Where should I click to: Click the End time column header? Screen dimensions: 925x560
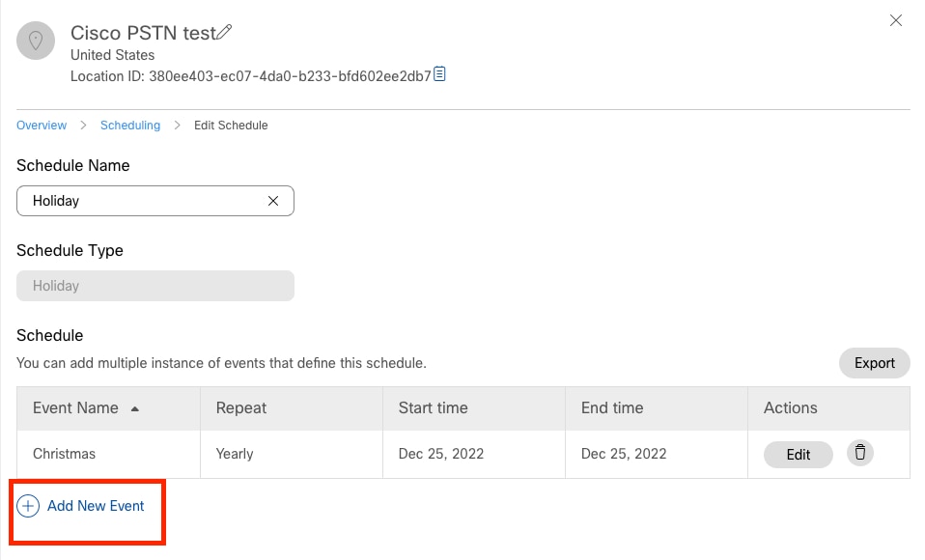click(x=656, y=408)
